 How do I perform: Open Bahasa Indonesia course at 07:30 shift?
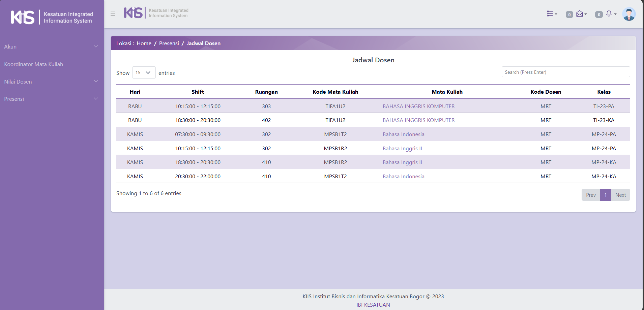403,134
